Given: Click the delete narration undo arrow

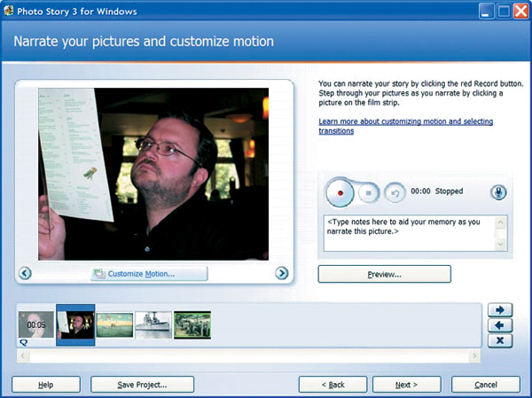Looking at the screenshot, I should [395, 191].
